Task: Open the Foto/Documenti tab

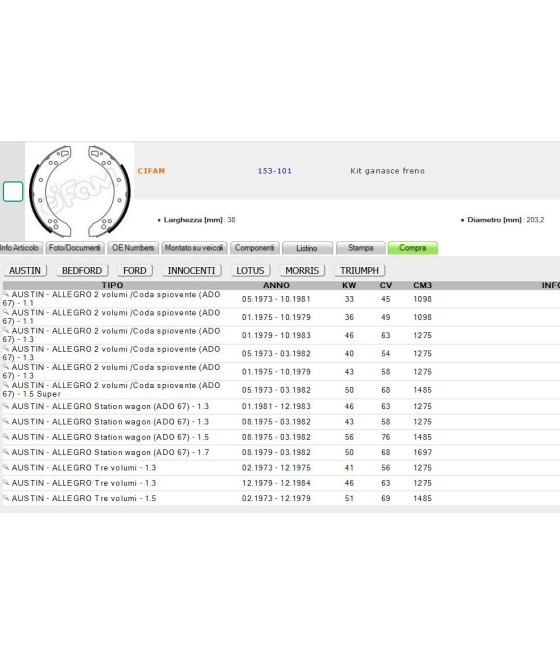Action: pos(75,248)
